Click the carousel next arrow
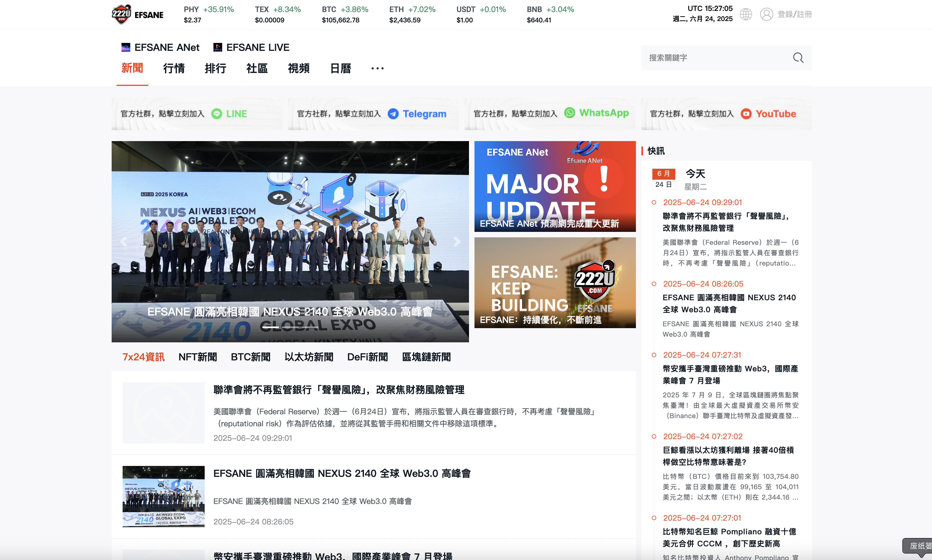Screen dimensions: 932x560 pos(457,242)
